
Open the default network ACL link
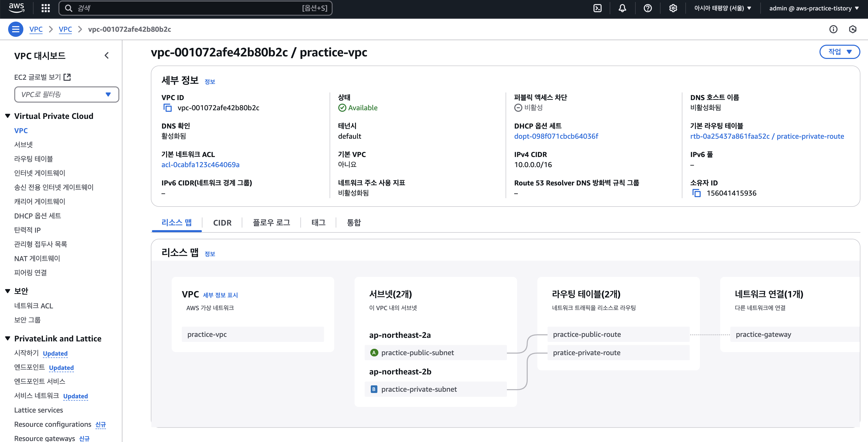pyautogui.click(x=200, y=165)
